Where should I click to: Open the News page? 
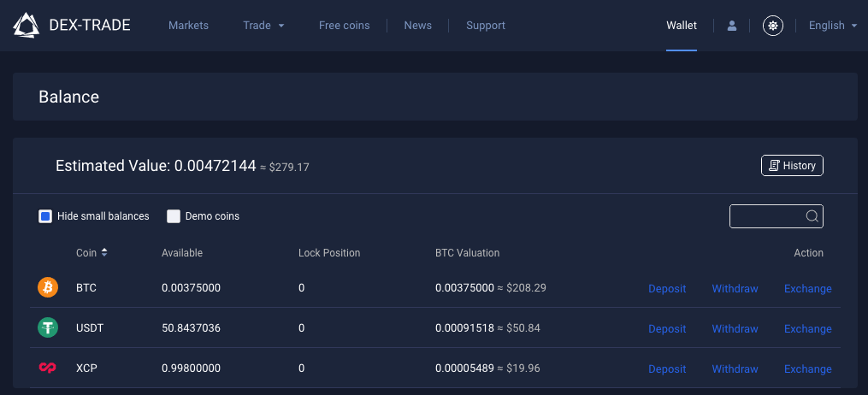point(418,26)
